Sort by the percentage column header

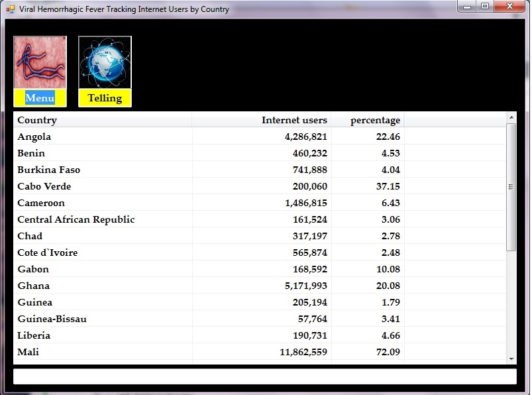[x=368, y=120]
